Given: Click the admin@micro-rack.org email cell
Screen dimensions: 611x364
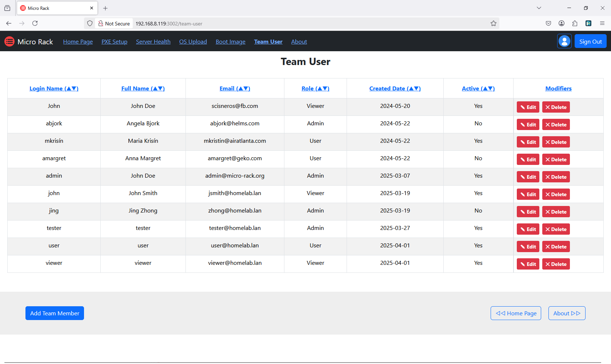Looking at the screenshot, I should (x=235, y=176).
